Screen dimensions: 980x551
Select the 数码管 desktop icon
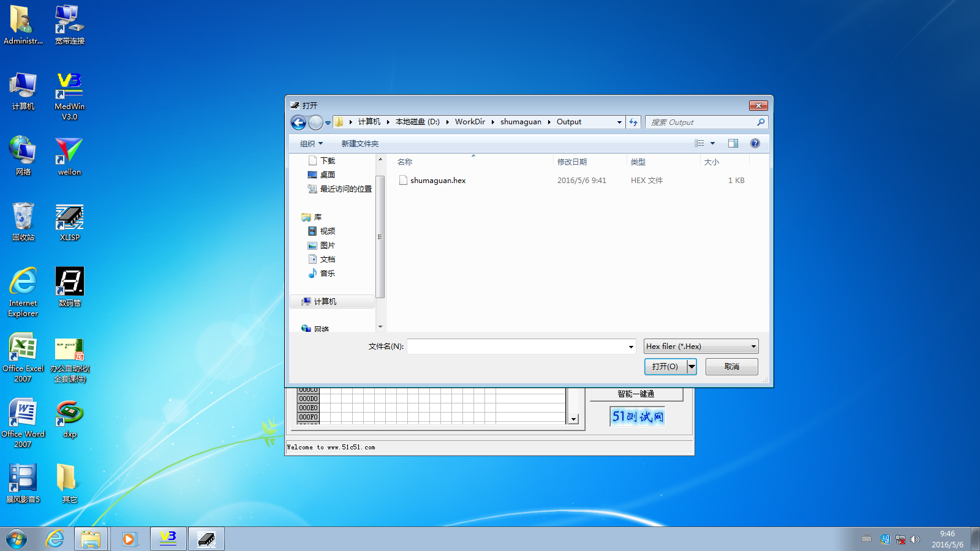[69, 288]
